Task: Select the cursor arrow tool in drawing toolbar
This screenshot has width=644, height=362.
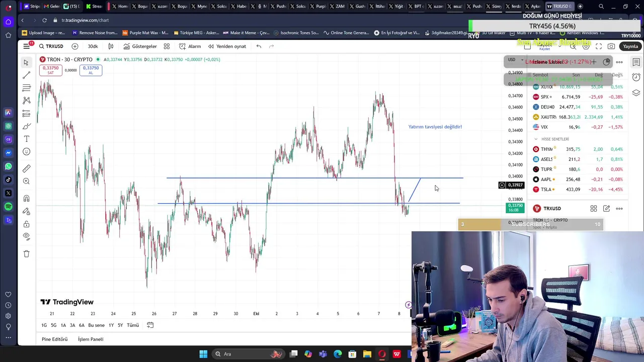Action: pyautogui.click(x=26, y=62)
